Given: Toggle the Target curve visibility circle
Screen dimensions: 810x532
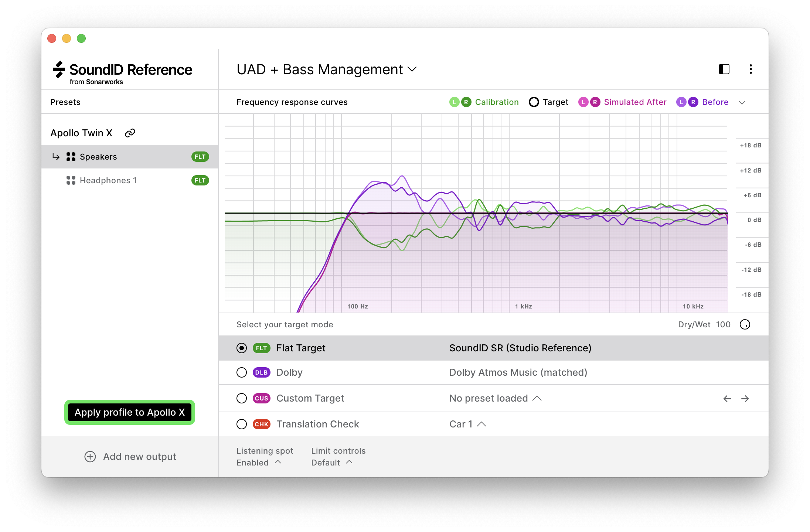Looking at the screenshot, I should coord(534,102).
